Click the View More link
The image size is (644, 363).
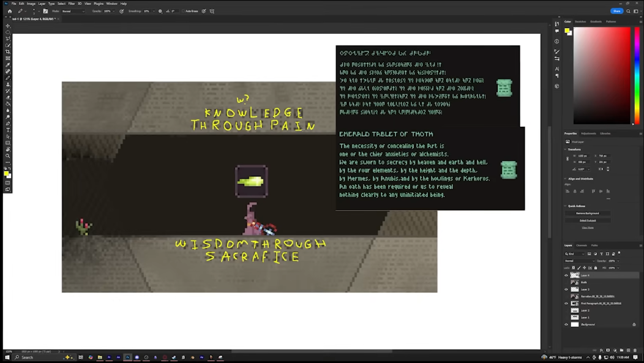587,228
